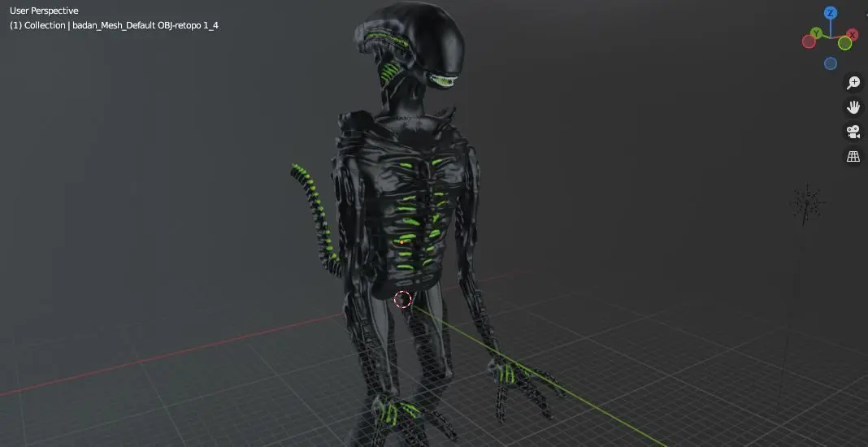This screenshot has height=447, width=868.
Task: Click the unlabeled green negative-Y gizmo circle
Action: [844, 43]
